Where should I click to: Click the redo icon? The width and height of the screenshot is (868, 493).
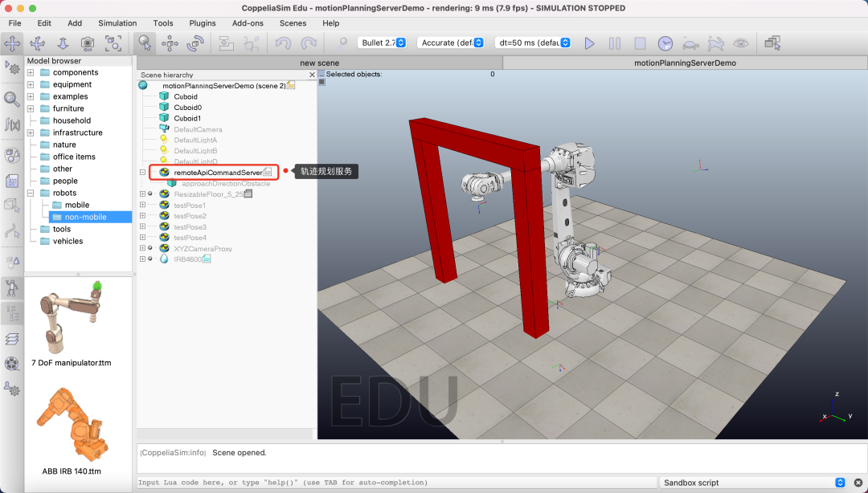point(307,43)
